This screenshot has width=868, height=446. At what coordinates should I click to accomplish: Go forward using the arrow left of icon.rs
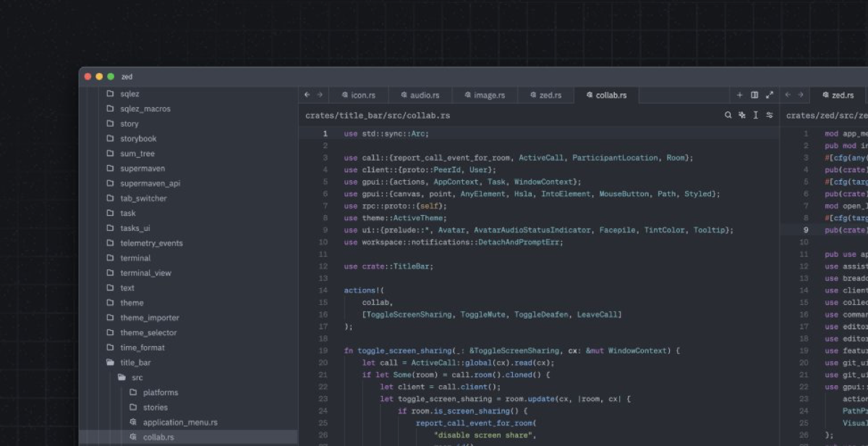click(320, 95)
